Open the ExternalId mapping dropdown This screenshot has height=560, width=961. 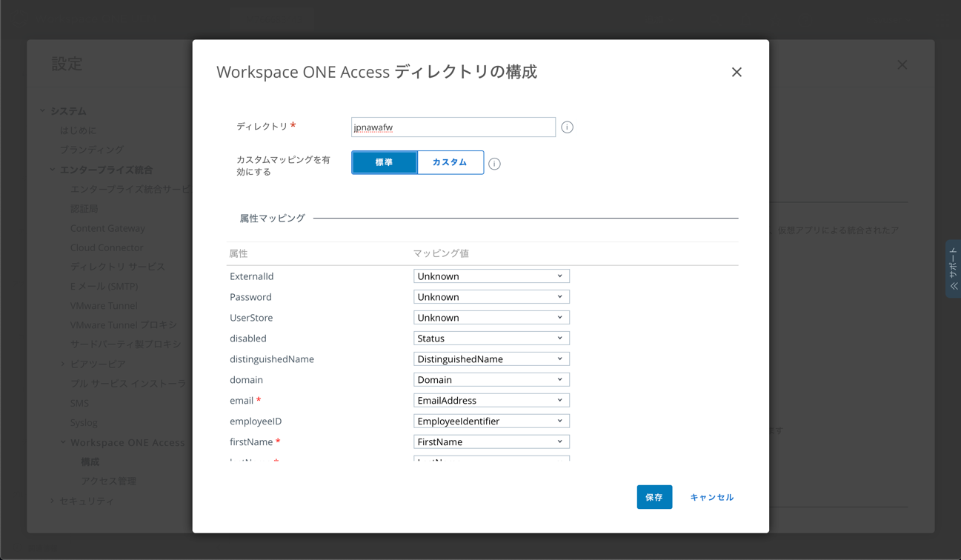(x=491, y=276)
